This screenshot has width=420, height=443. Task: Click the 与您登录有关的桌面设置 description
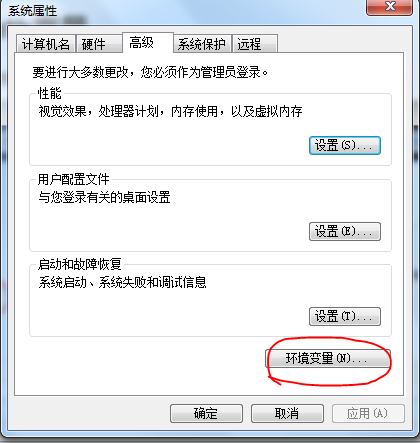(x=105, y=197)
